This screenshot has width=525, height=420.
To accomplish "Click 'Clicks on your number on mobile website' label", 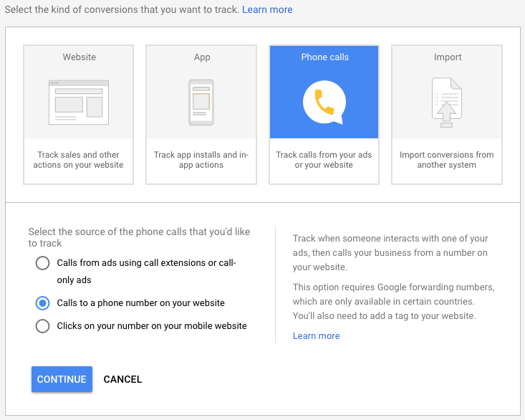I will [152, 326].
